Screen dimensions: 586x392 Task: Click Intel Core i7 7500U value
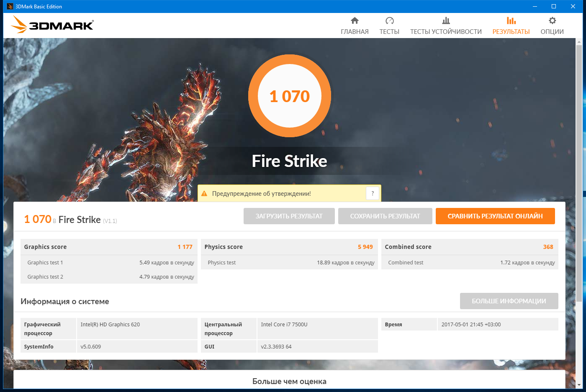284,325
